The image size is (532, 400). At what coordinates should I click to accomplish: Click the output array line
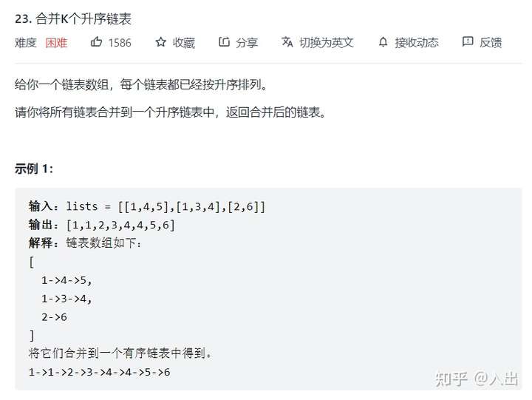pos(102,225)
